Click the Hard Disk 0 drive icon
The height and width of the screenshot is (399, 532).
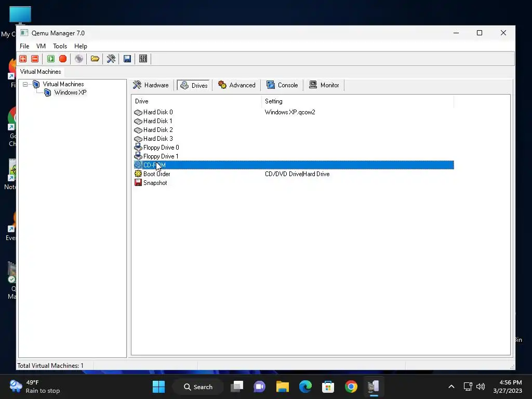[138, 112]
